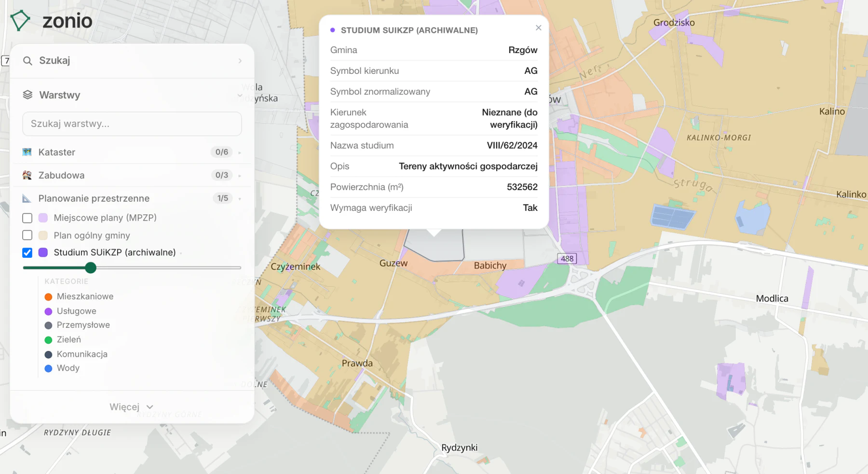Viewport: 868px width, 474px height.
Task: Click the MPZP light purple swatch
Action: point(43,218)
